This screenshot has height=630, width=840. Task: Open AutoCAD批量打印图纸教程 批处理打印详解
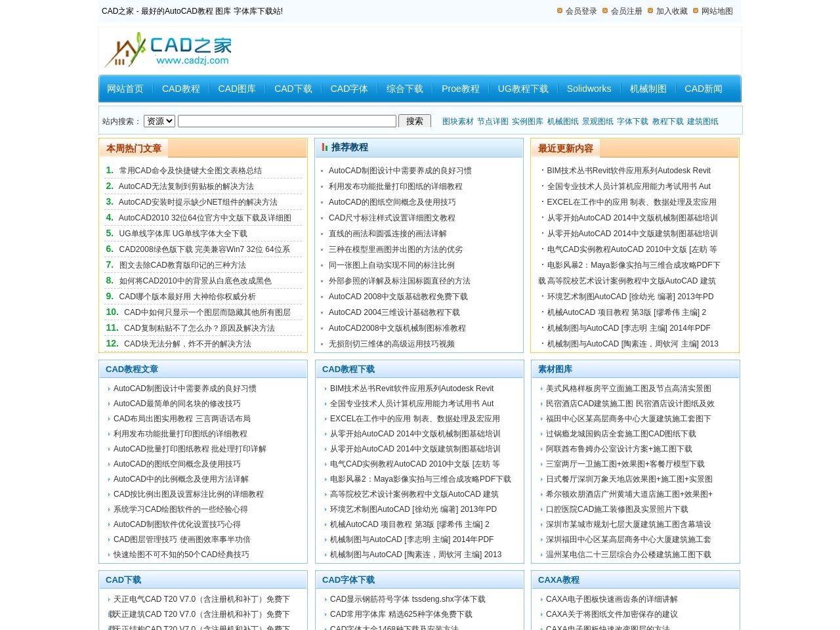[190, 449]
